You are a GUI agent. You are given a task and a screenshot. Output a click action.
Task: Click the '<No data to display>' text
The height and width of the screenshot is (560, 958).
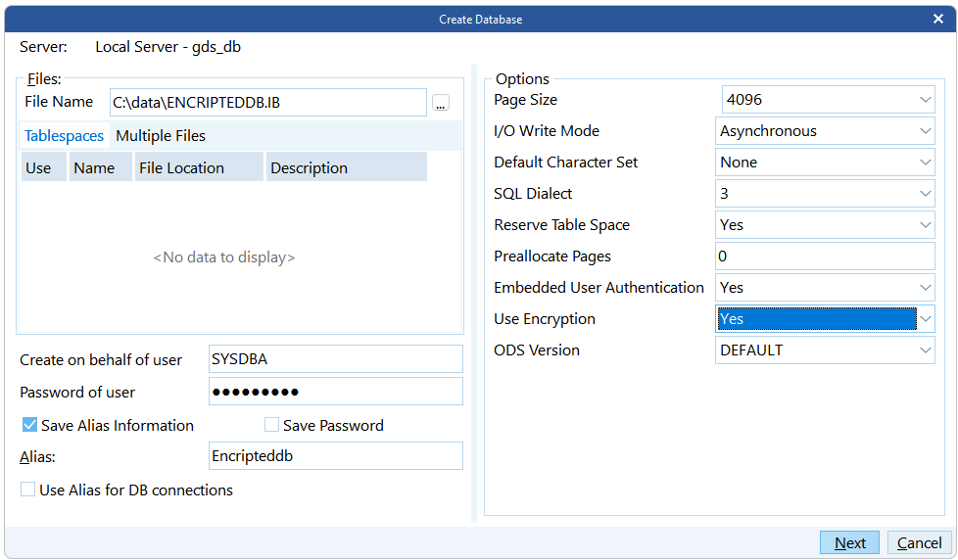point(224,257)
